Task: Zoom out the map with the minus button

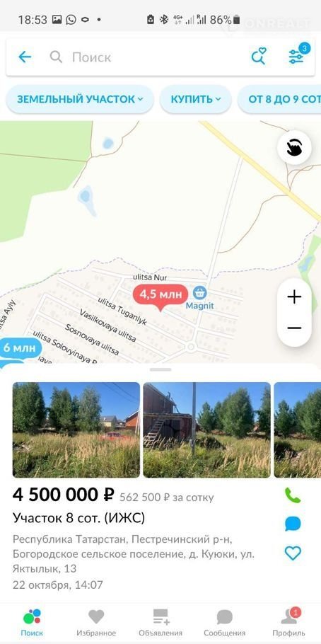Action: pyautogui.click(x=294, y=328)
